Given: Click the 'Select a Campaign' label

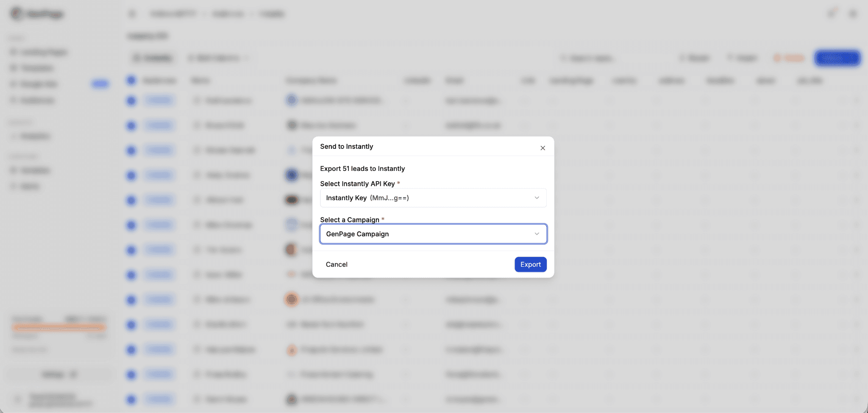Looking at the screenshot, I should 350,220.
